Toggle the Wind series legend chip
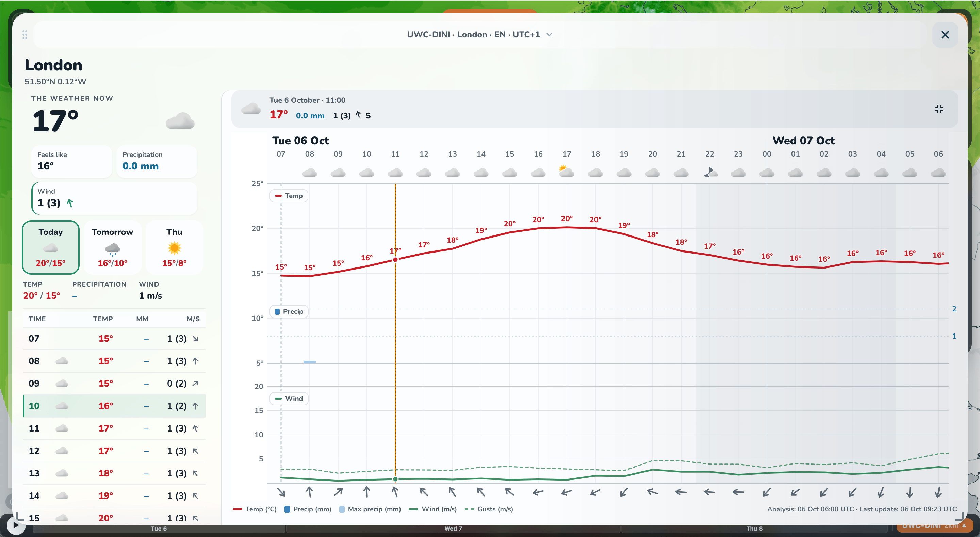The image size is (980, 537). click(x=289, y=398)
